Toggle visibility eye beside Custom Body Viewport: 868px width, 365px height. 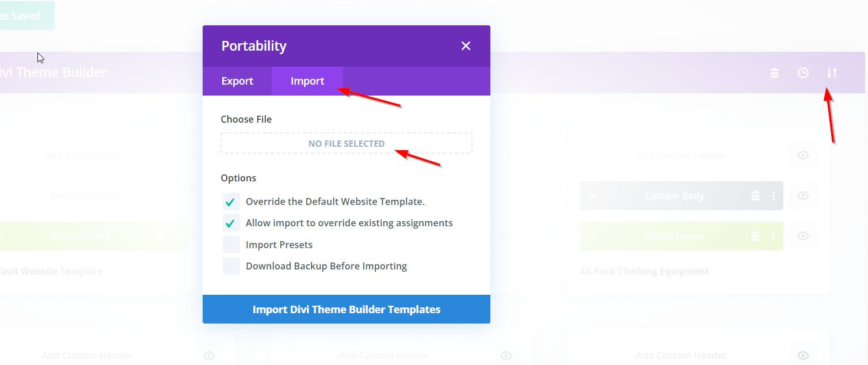[x=804, y=196]
